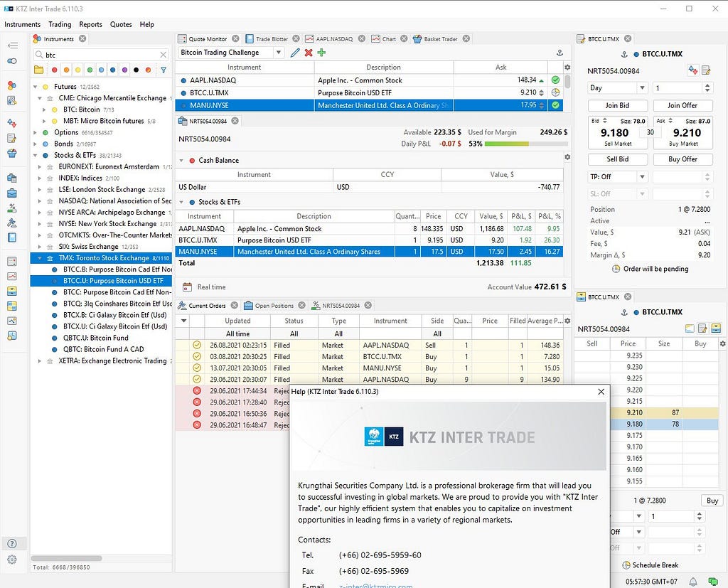The width and height of the screenshot is (728, 588).
Task: Flip the sidebar toggle switch icon
Action: 13,61
